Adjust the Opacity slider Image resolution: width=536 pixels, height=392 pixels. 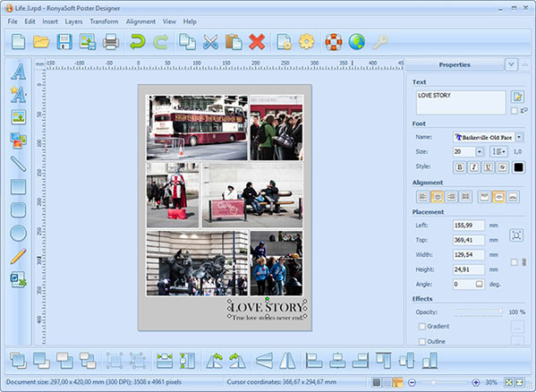478,311
